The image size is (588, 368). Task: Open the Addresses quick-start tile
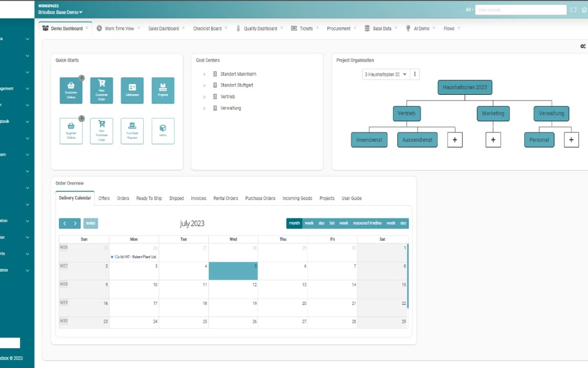132,91
